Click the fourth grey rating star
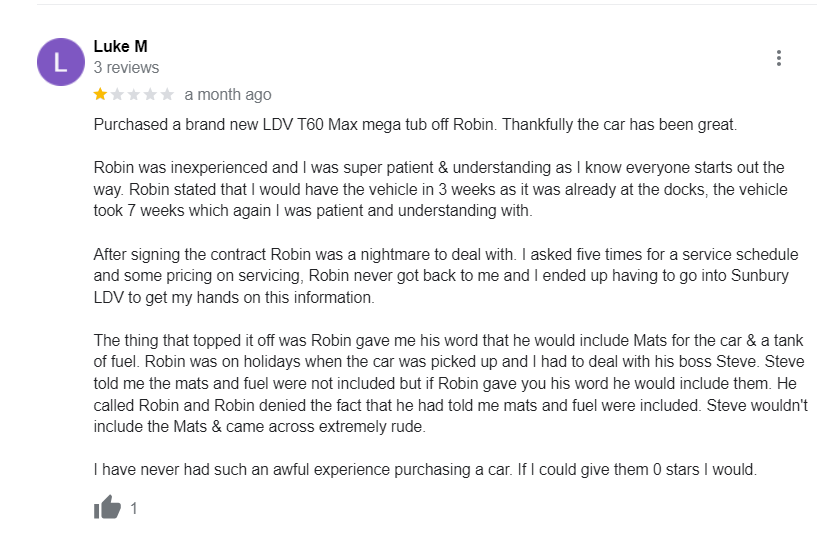 150,94
